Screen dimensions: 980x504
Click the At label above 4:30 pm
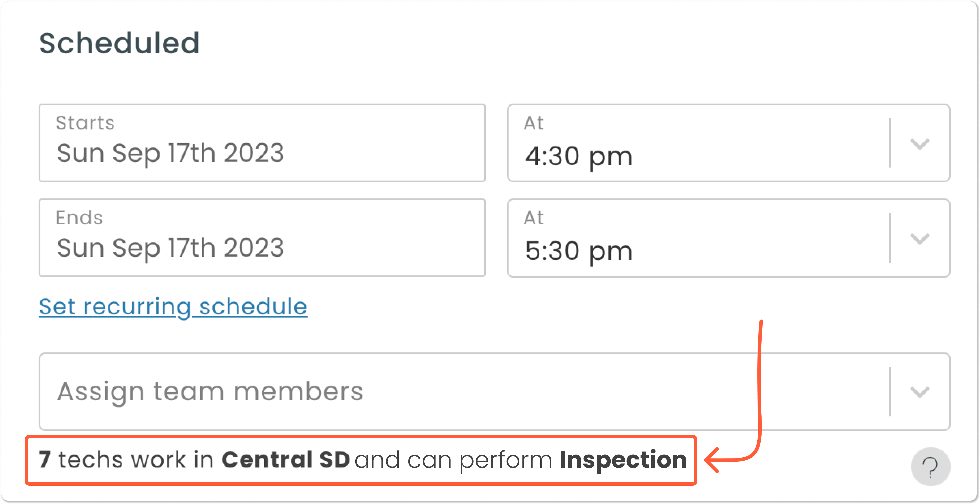(x=533, y=123)
